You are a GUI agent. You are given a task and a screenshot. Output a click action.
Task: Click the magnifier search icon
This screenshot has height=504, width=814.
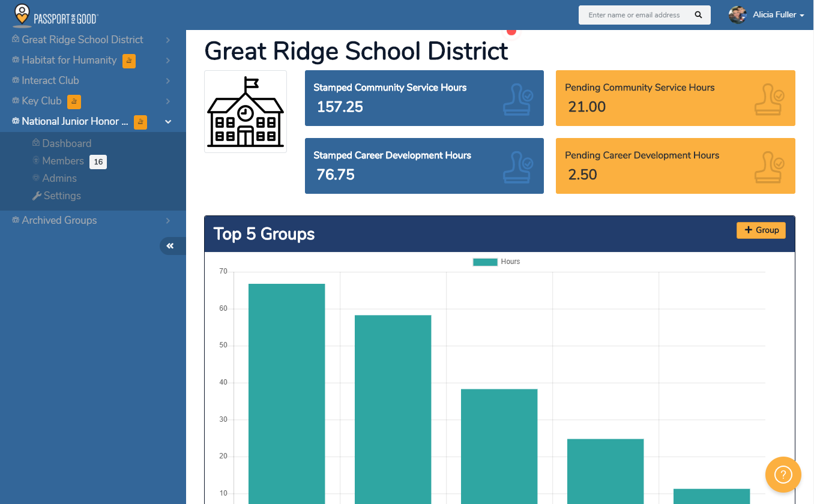coord(698,15)
